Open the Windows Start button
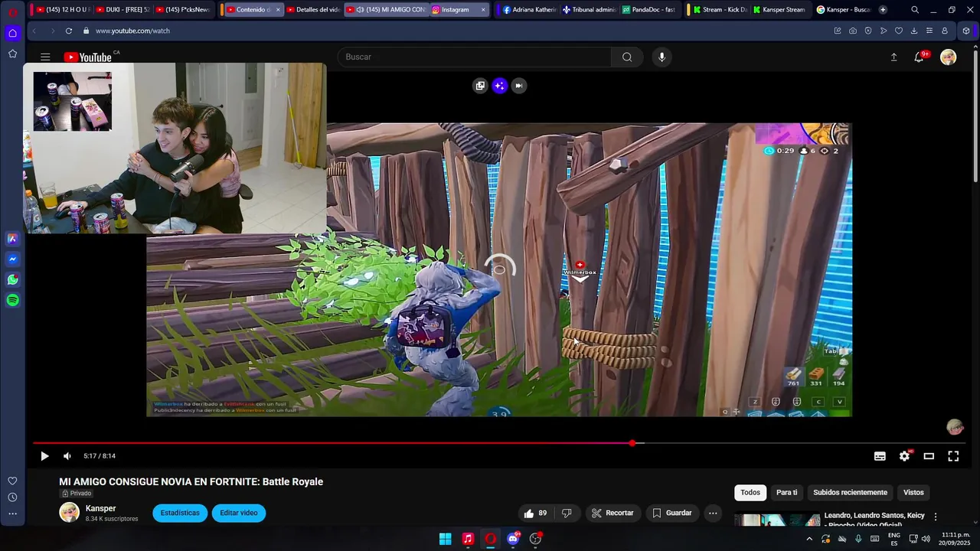 point(445,539)
